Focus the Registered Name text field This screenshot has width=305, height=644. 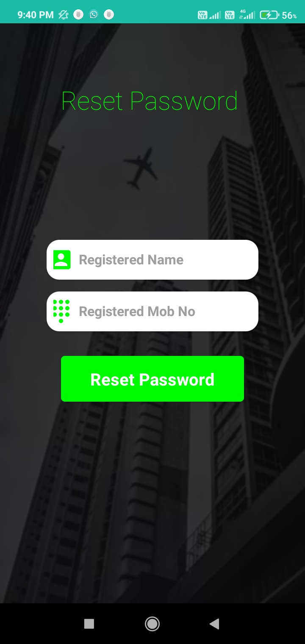(152, 260)
